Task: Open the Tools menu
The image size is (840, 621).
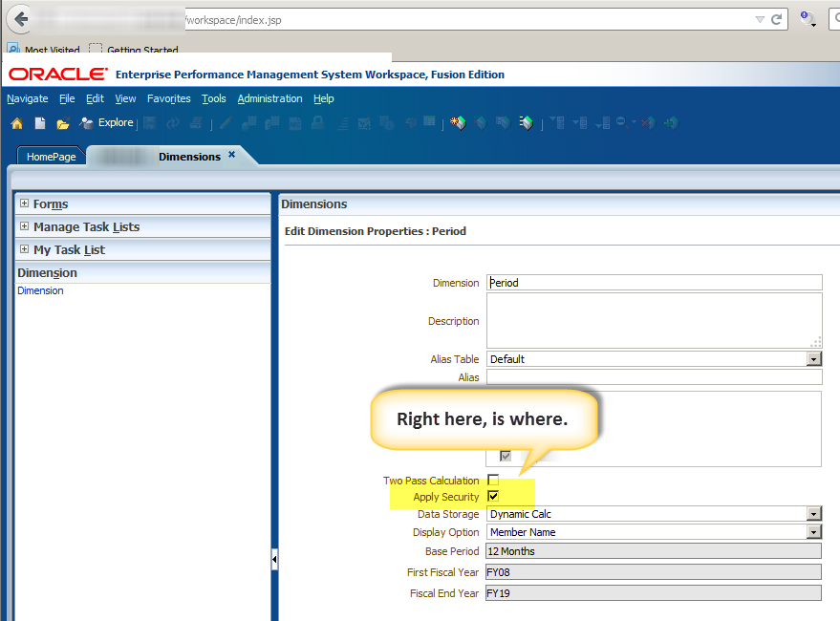Action: click(x=214, y=98)
